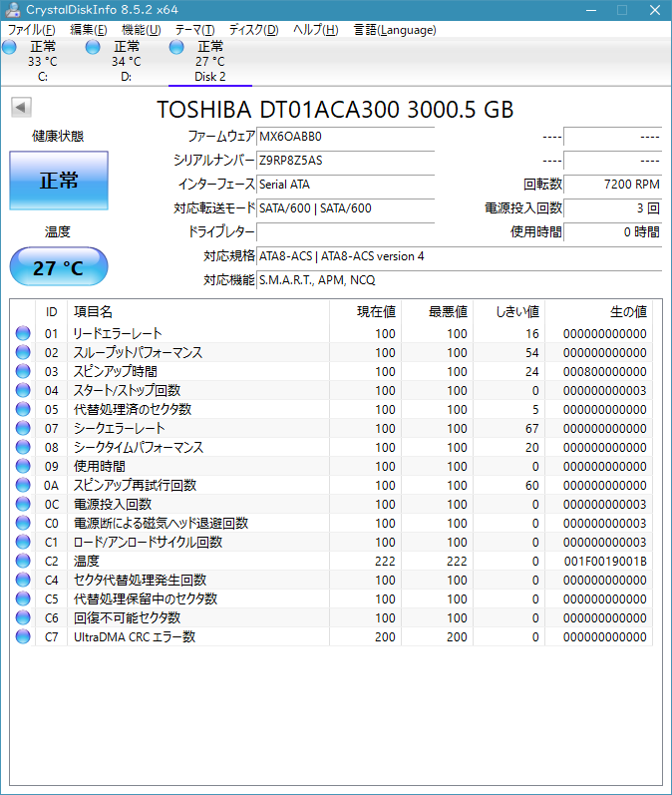The image size is (672, 795).
Task: Click the status orb in the 02 スループットパフォーマンス row
Action: pyautogui.click(x=23, y=352)
